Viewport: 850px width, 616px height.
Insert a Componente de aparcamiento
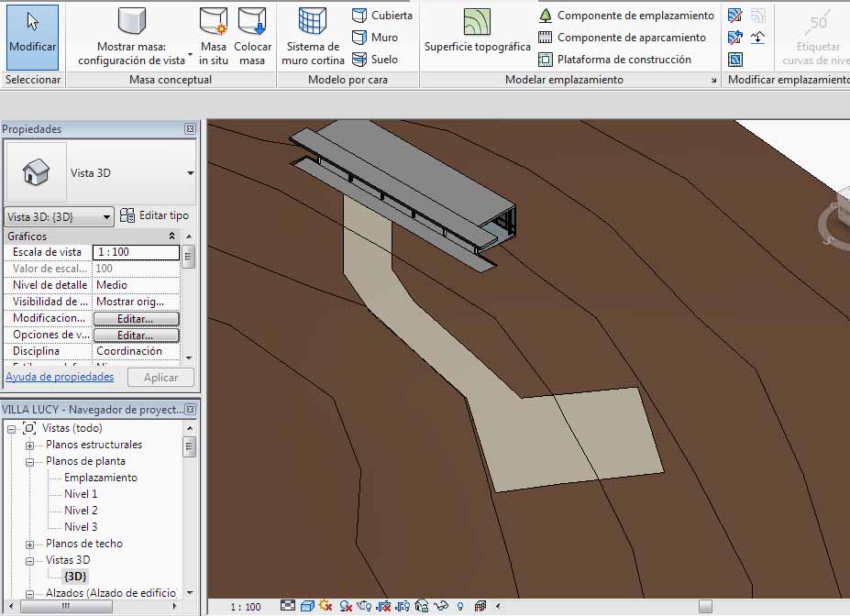point(622,38)
